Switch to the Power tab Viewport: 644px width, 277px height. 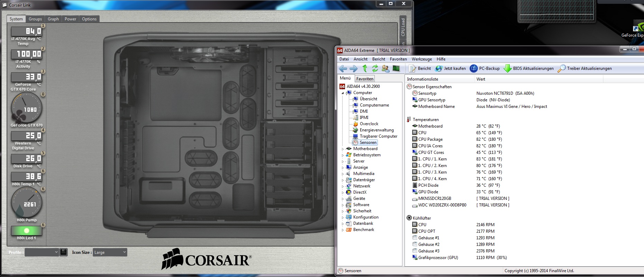70,19
